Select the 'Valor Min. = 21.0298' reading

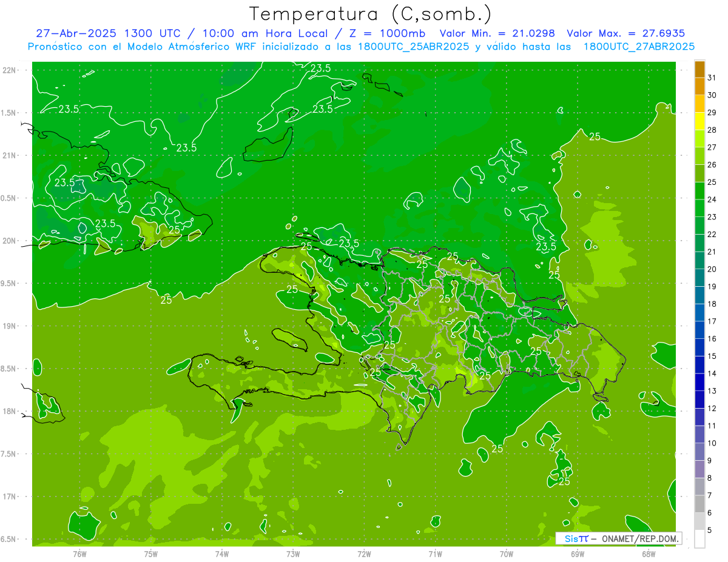tap(497, 33)
